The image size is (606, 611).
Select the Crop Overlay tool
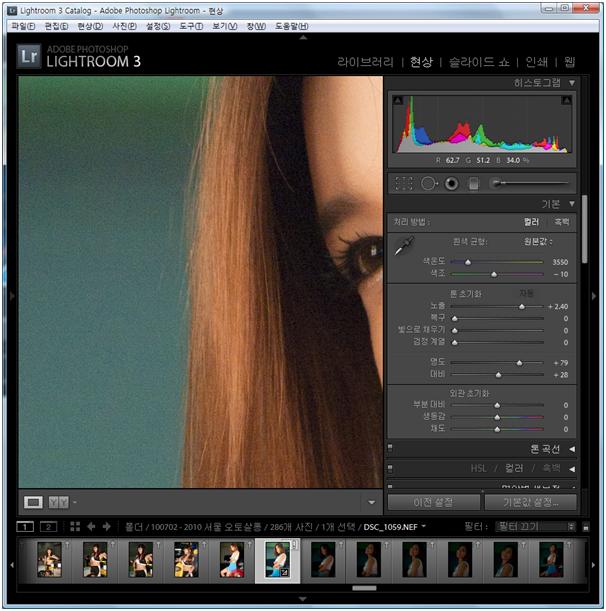[x=404, y=183]
